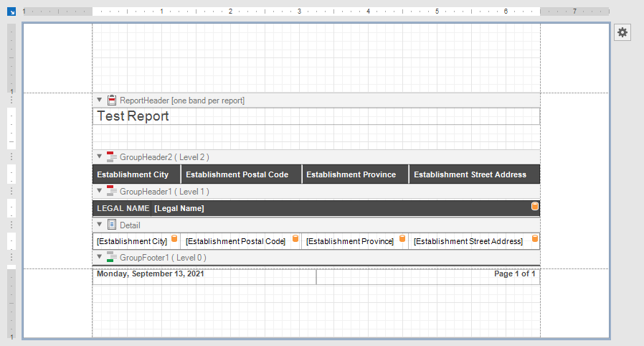
Task: Click the GroupHeader2 band icon
Action: coord(112,156)
